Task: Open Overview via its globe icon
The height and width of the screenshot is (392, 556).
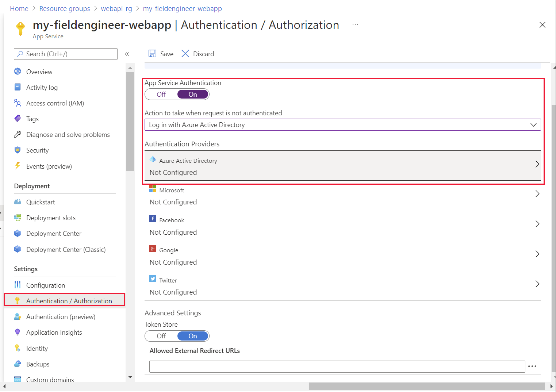Action: (18, 71)
